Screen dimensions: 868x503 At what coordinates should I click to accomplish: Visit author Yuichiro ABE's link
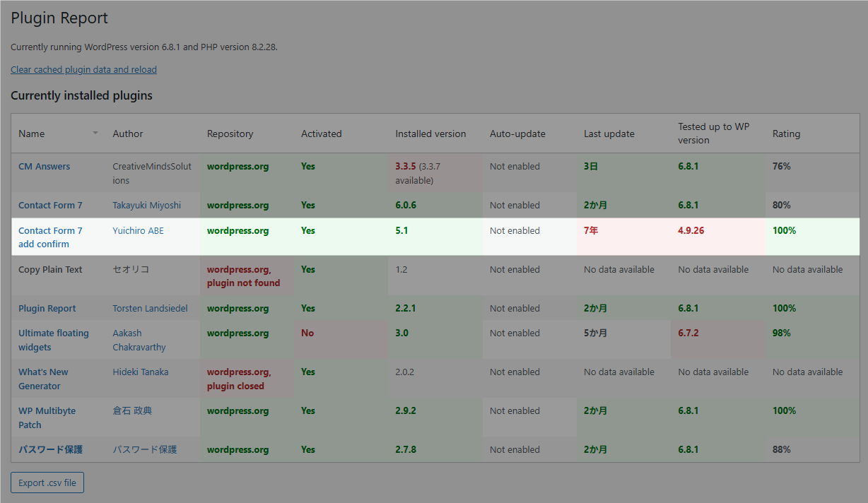[138, 231]
